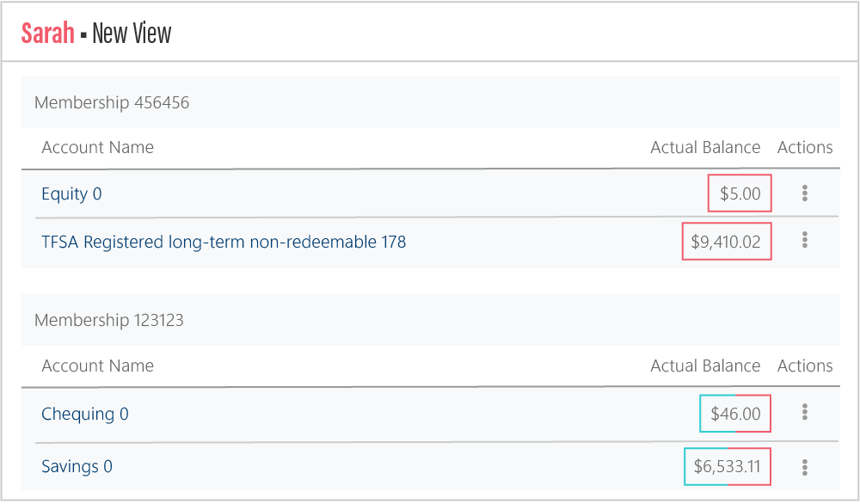
Task: Click Actual Balance column under Membership 456456
Action: point(705,148)
